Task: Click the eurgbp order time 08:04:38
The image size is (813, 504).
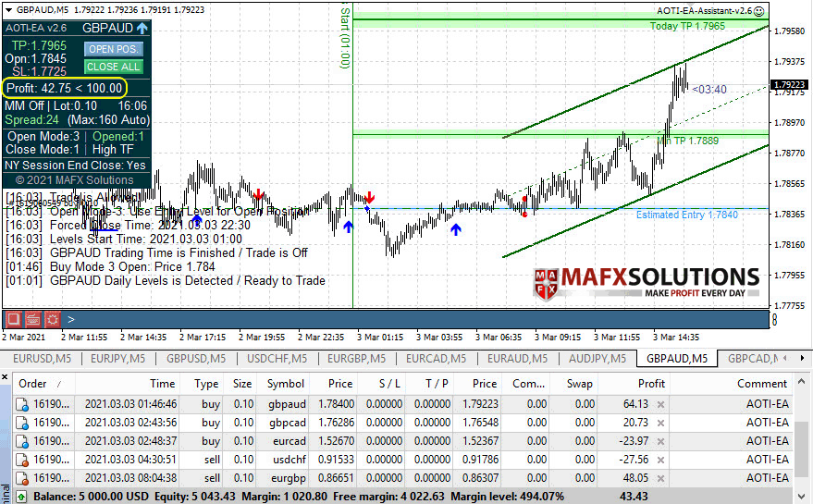Action: point(157,478)
